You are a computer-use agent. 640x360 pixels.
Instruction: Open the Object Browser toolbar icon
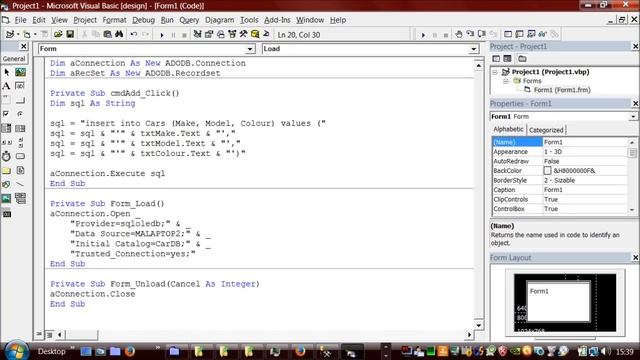232,34
